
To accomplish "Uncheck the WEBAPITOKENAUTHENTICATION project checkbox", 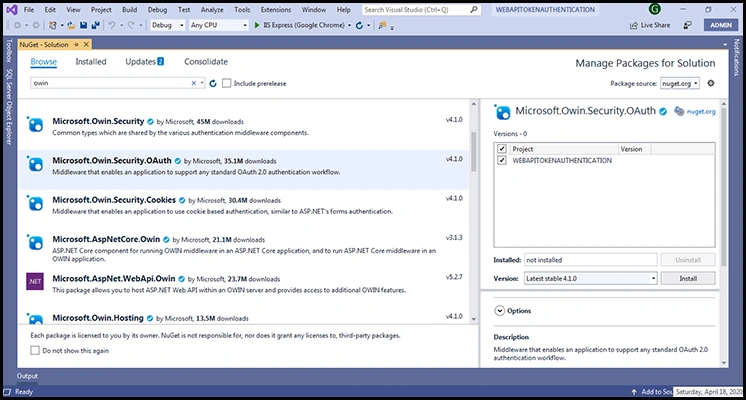I will pyautogui.click(x=501, y=160).
